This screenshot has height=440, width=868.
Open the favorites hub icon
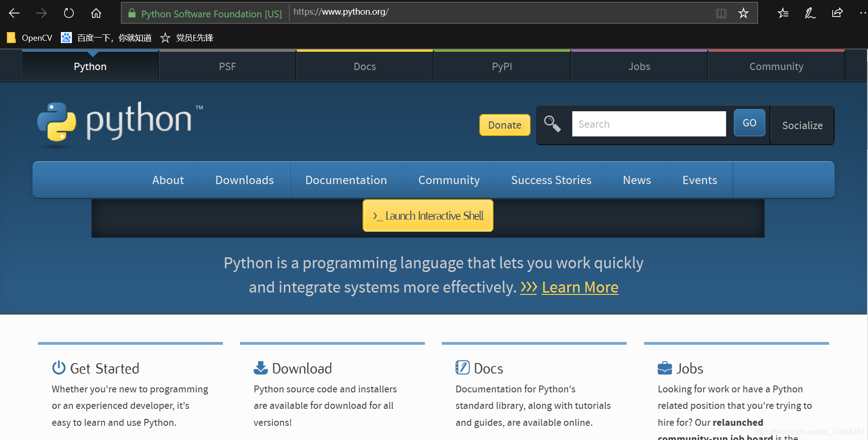783,13
